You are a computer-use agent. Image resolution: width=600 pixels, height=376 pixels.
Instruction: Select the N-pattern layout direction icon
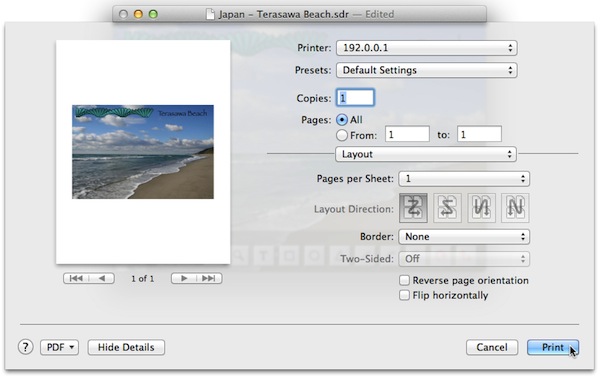point(515,208)
